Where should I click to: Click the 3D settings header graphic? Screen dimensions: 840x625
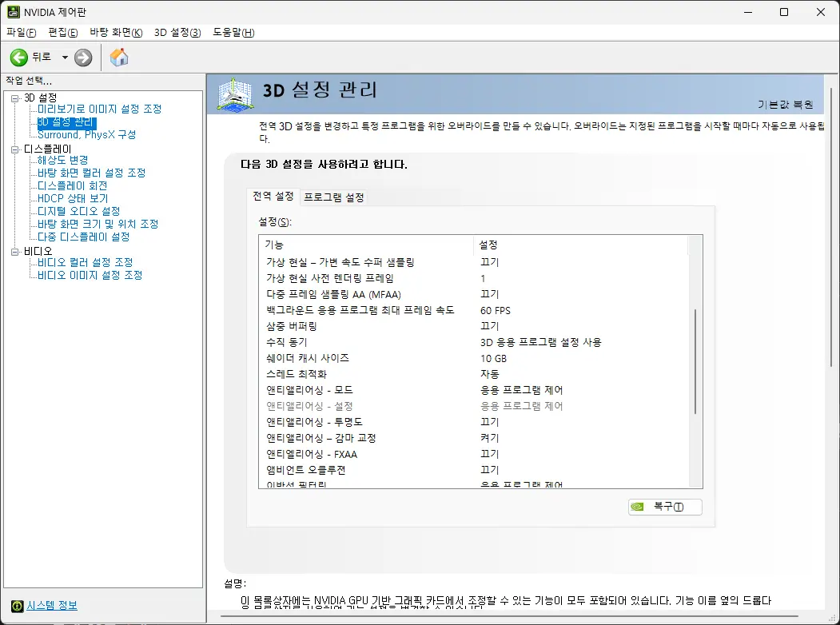[235, 95]
